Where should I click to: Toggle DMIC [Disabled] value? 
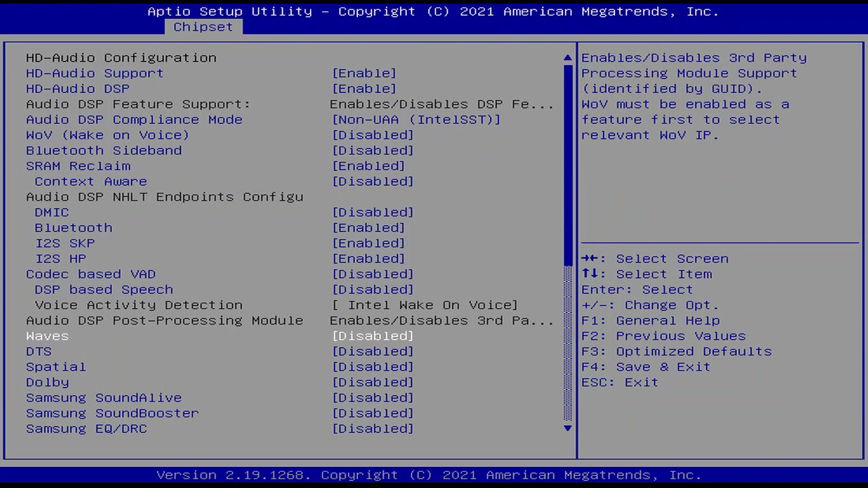[x=373, y=212]
